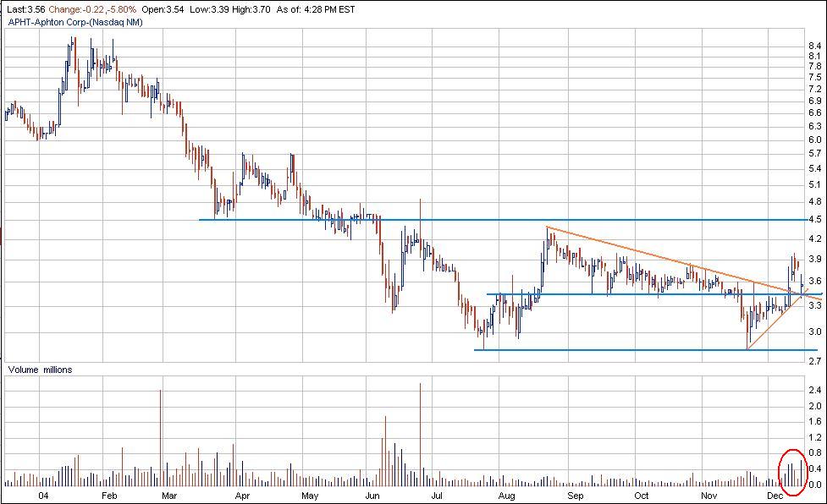The width and height of the screenshot is (827, 504).
Task: Click the 'Oct' month label
Action: pos(642,496)
